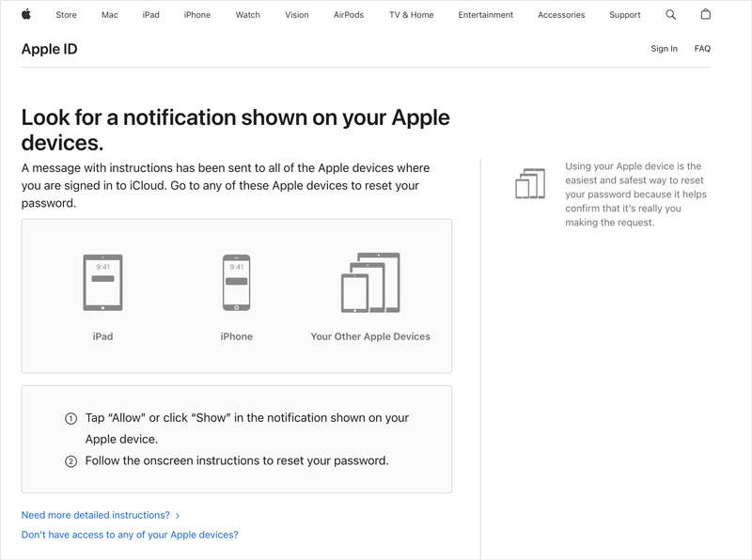This screenshot has width=752, height=560.
Task: Open the shopping bag icon
Action: click(x=706, y=14)
